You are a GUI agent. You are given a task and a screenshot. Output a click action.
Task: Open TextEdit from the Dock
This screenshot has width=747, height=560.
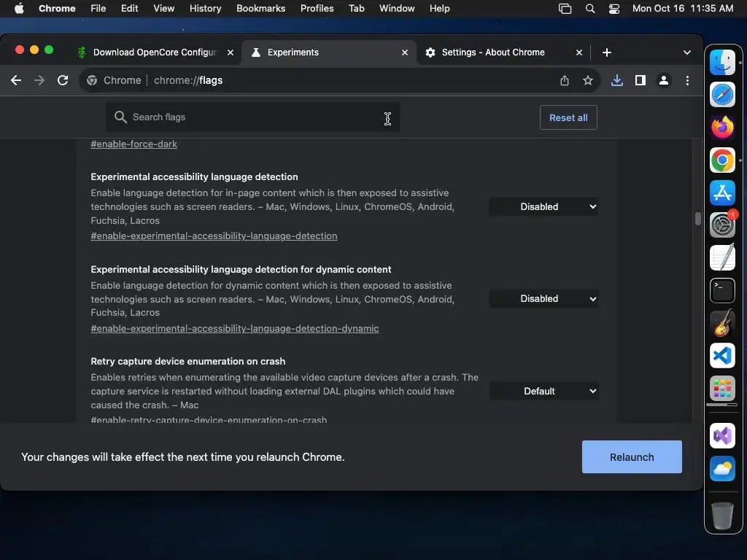(722, 257)
